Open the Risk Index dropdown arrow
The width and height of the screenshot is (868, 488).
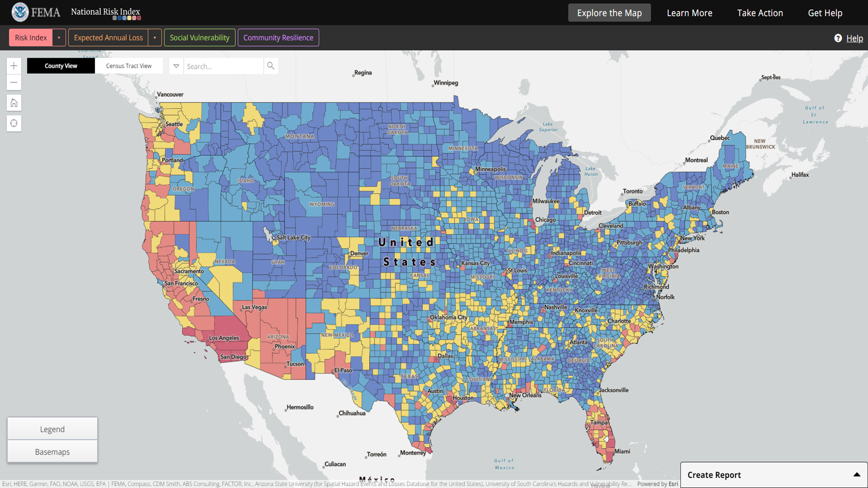(59, 38)
